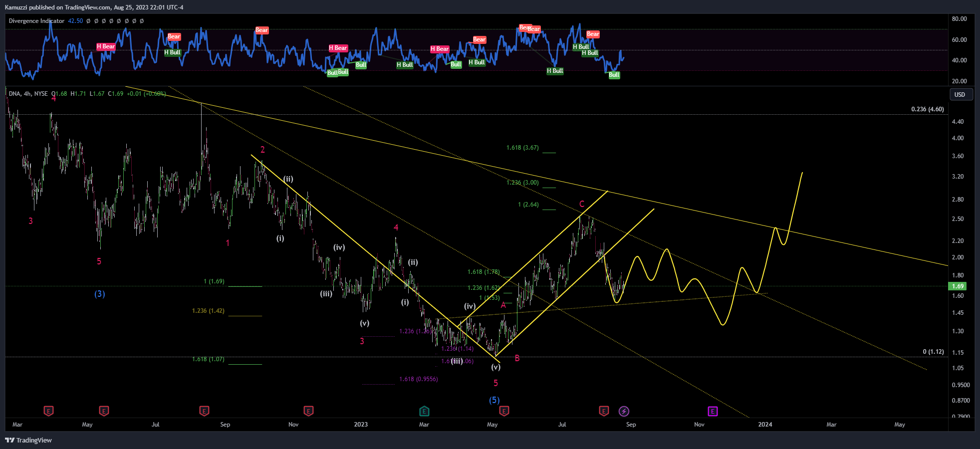Select the 1.236 (1.42) projection label
The image size is (980, 449).
(x=208, y=311)
